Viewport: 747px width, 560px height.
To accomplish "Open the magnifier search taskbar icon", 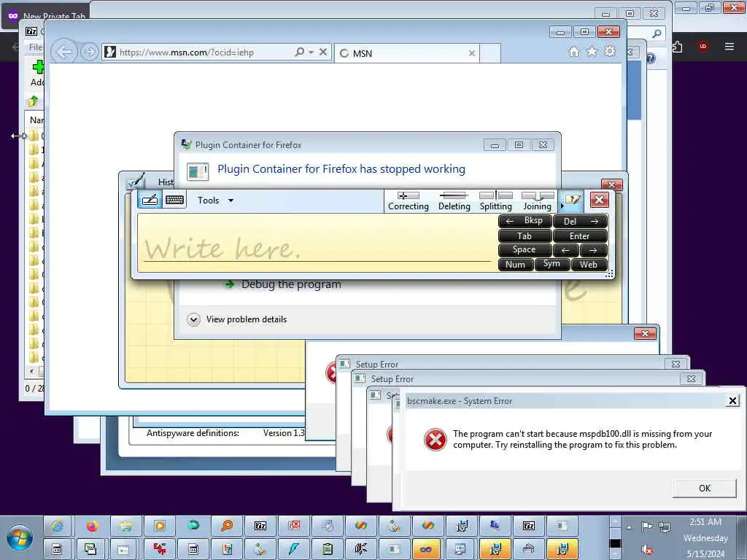I will point(228,526).
